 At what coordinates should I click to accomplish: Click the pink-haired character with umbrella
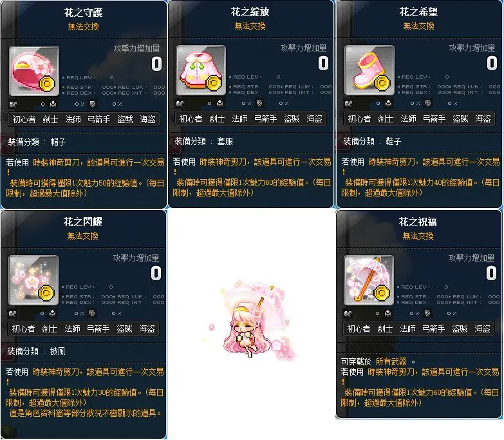(254, 320)
